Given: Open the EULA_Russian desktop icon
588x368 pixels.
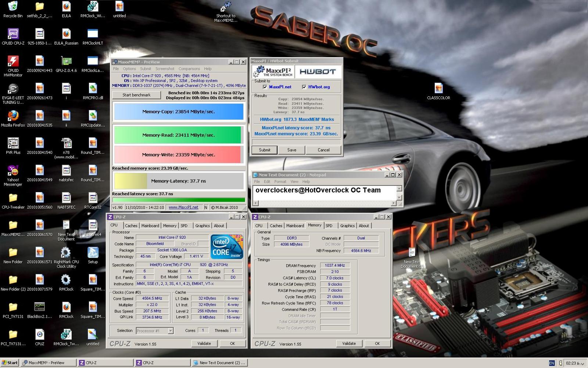Looking at the screenshot, I should click(x=66, y=36).
